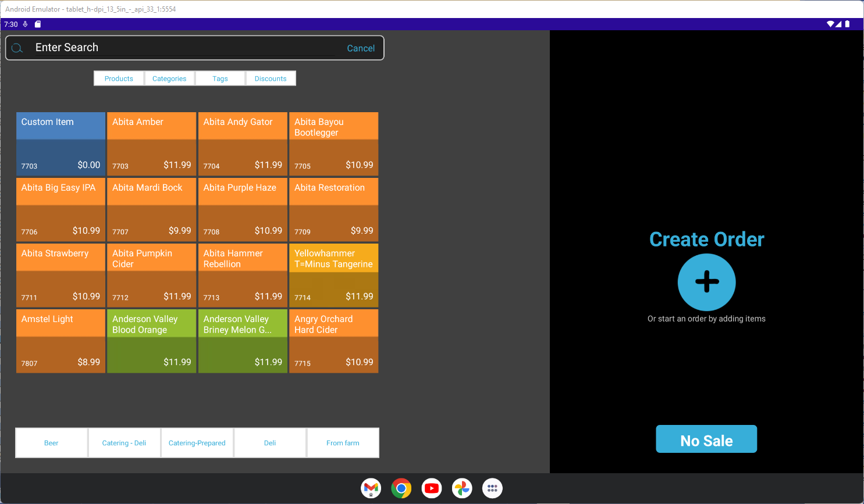Click the SD card status icon
864x504 pixels.
(38, 24)
